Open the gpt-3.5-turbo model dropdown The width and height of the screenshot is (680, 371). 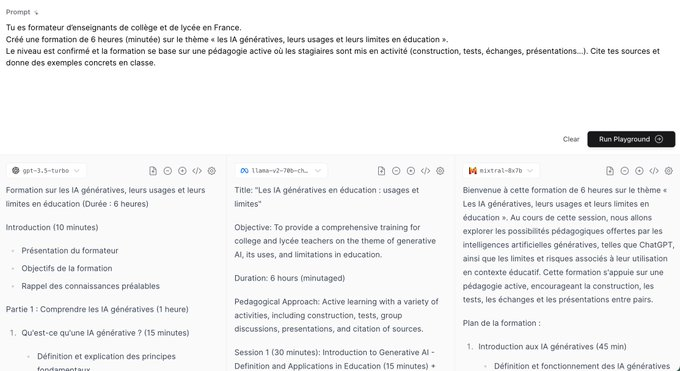46,171
